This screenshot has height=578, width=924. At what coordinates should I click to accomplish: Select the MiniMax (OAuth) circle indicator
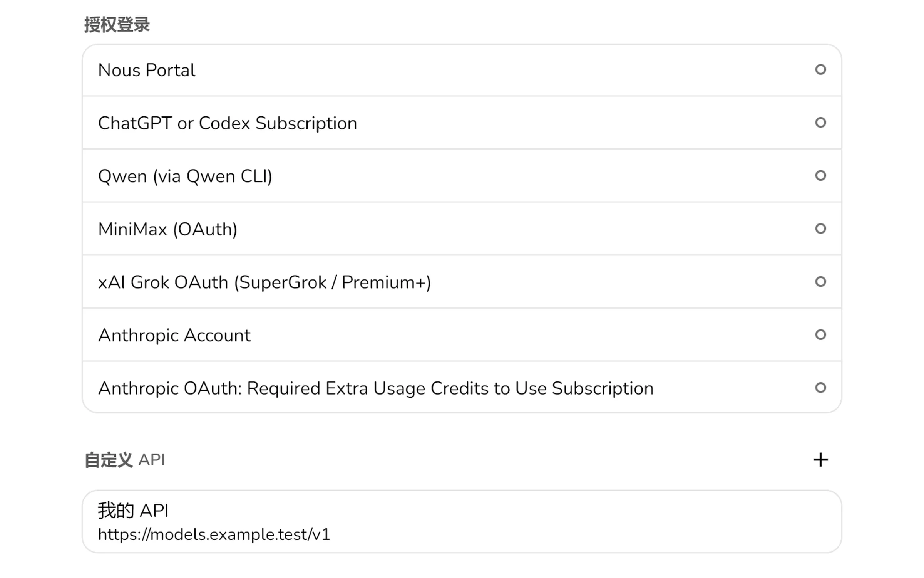820,229
